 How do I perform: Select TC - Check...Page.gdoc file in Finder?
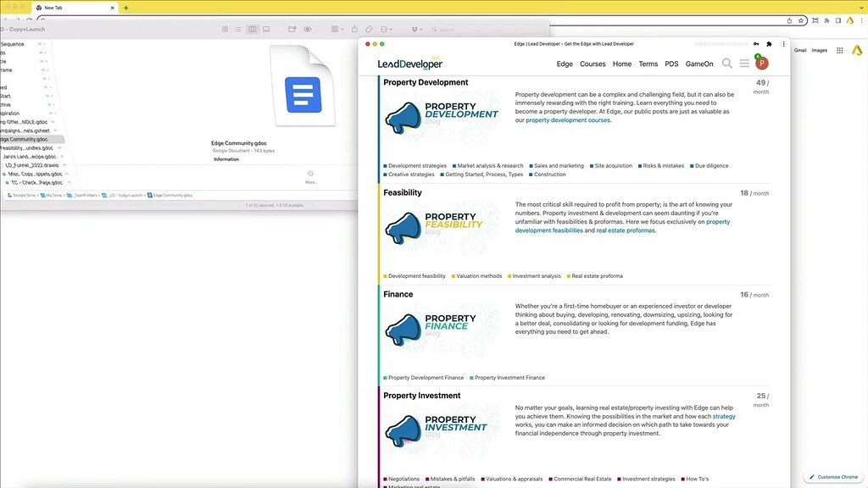coord(36,183)
